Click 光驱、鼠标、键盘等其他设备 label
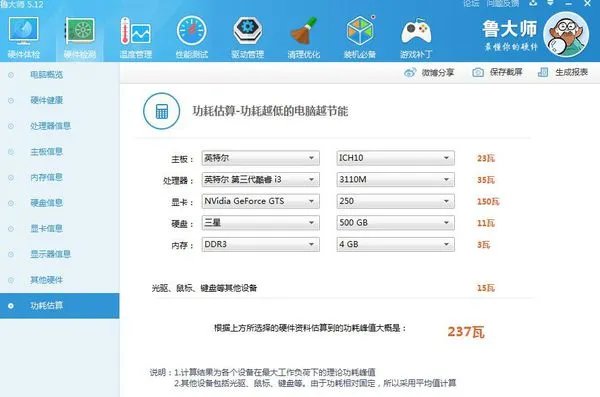 pos(204,288)
